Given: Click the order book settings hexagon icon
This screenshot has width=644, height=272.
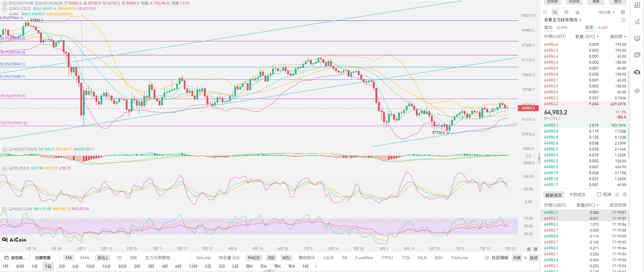Looking at the screenshot, I should (623, 12).
